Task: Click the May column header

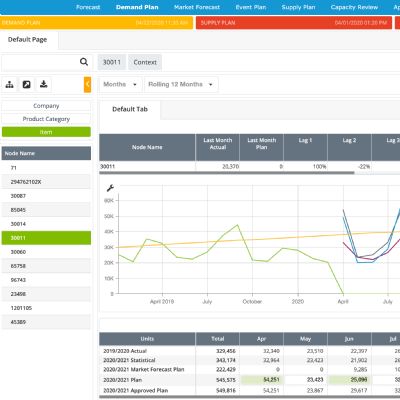Action: coord(306,339)
